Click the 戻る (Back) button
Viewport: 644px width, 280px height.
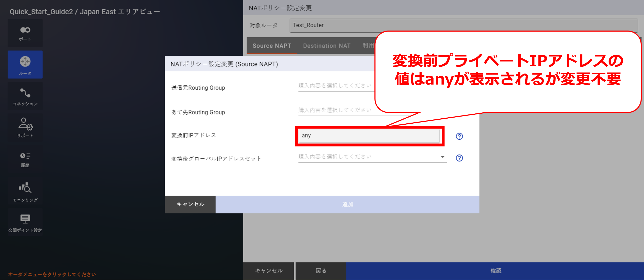coord(321,271)
